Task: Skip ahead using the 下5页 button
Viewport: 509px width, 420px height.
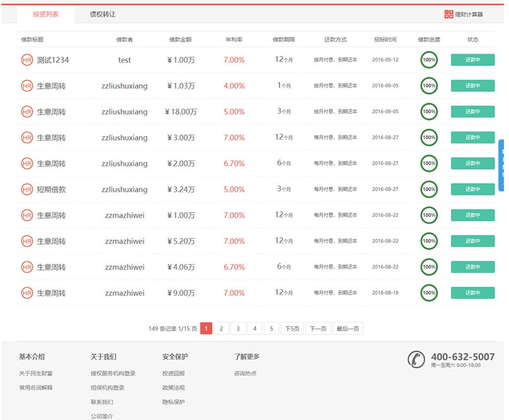Action: point(292,328)
